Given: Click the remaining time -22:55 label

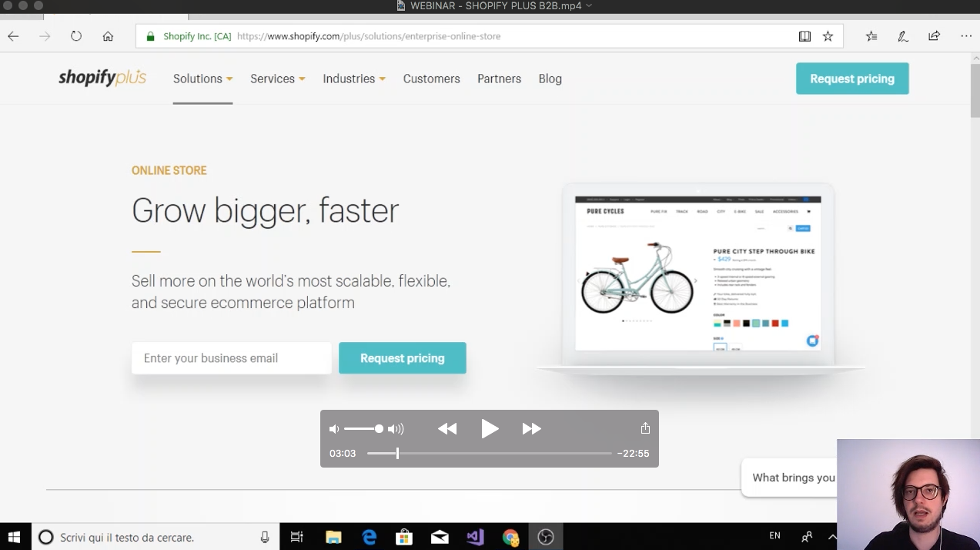Looking at the screenshot, I should tap(634, 454).
